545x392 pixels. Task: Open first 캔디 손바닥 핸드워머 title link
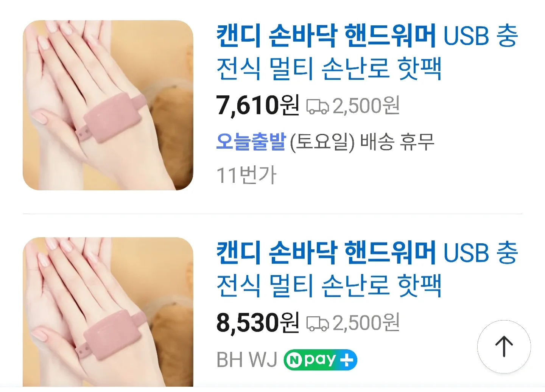pyautogui.click(x=367, y=52)
